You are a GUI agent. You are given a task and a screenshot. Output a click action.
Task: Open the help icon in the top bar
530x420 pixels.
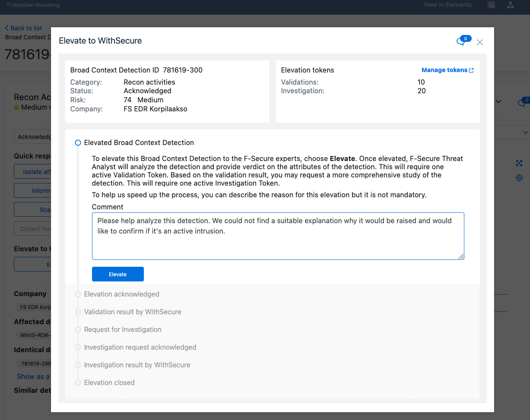pyautogui.click(x=491, y=5)
